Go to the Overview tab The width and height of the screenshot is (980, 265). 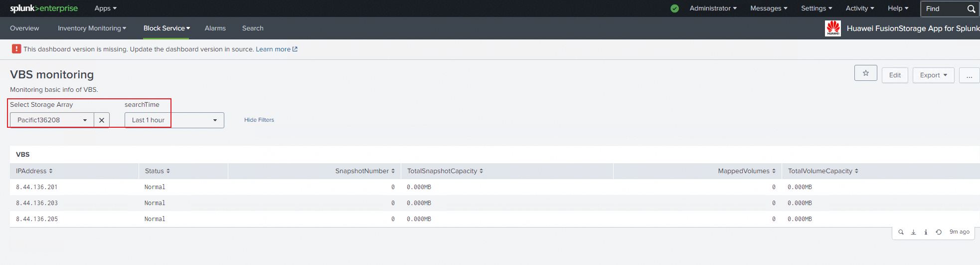[x=24, y=28]
